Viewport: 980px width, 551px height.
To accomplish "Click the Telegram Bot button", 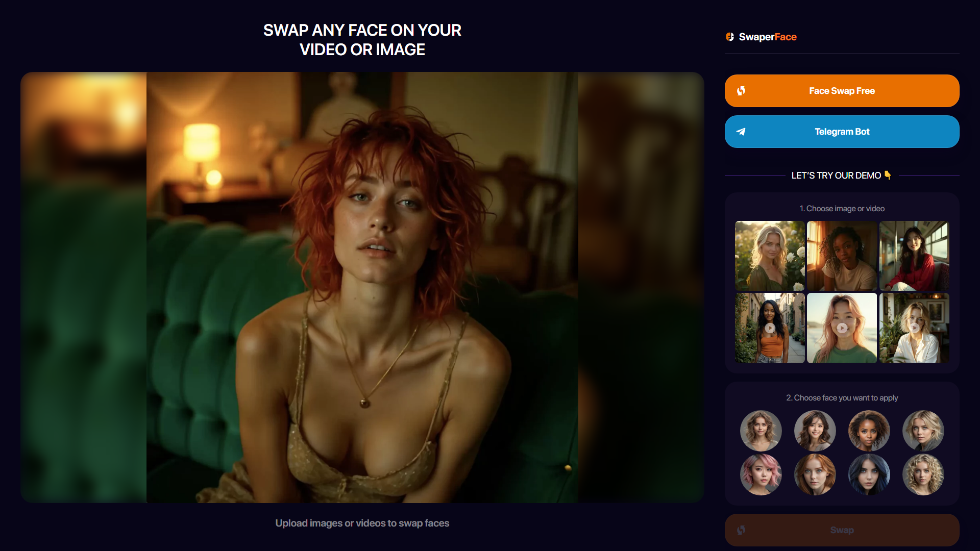I will [842, 131].
